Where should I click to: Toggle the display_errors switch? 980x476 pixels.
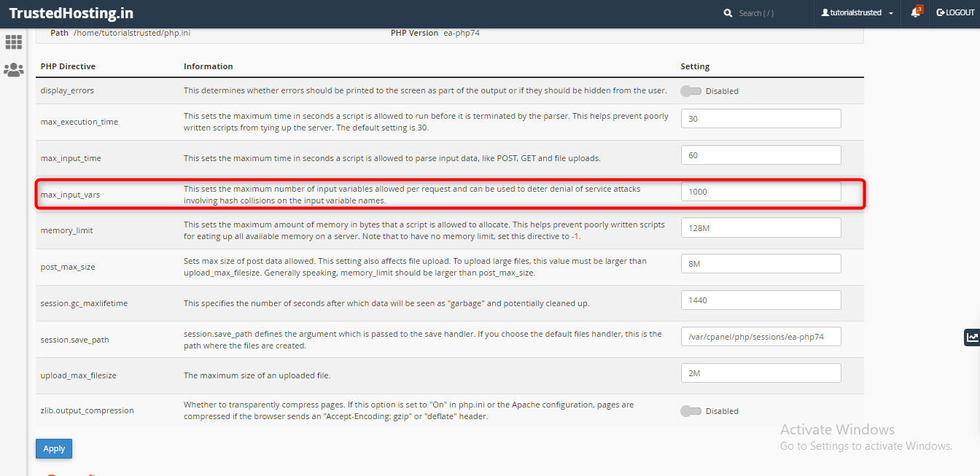point(691,91)
